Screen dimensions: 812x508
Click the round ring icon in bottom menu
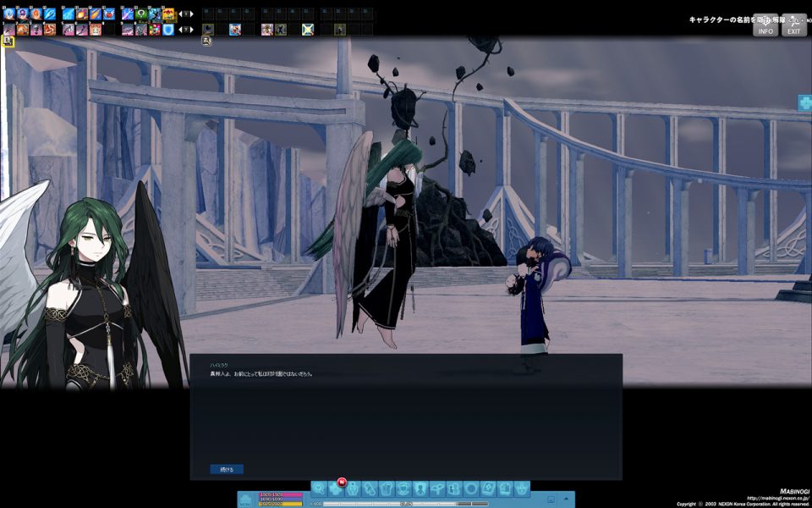(x=471, y=489)
